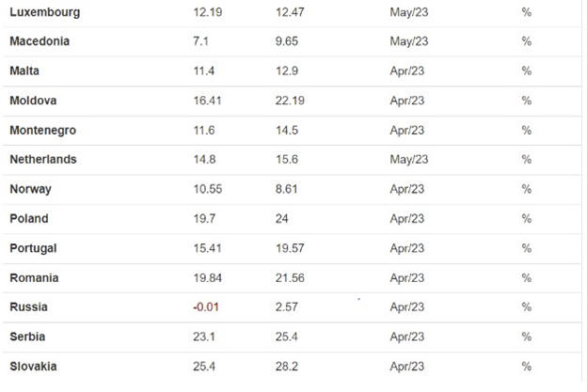The width and height of the screenshot is (587, 392).
Task: Open the Portugal country link
Action: 33,248
